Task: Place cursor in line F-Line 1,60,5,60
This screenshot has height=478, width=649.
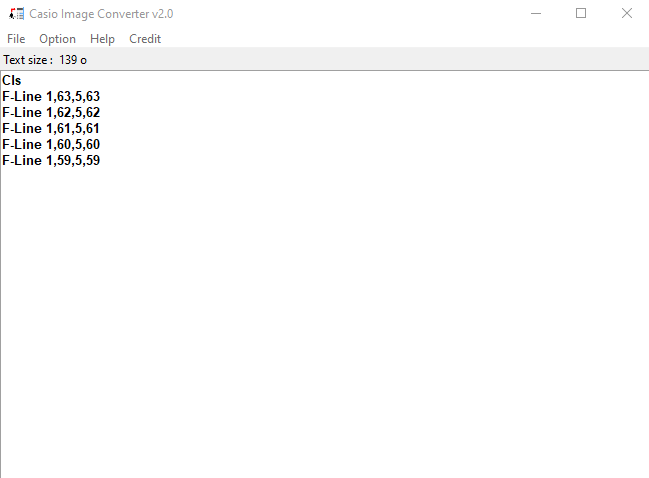Action: tap(51, 144)
